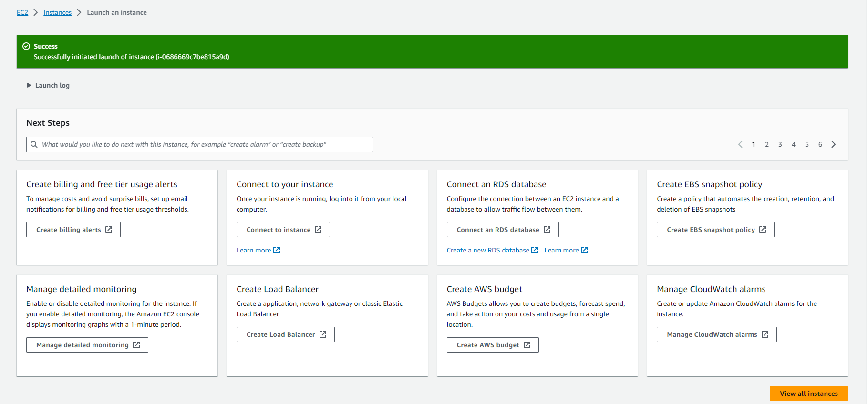Click the Create Load Balancer button
868x404 pixels.
(286, 334)
